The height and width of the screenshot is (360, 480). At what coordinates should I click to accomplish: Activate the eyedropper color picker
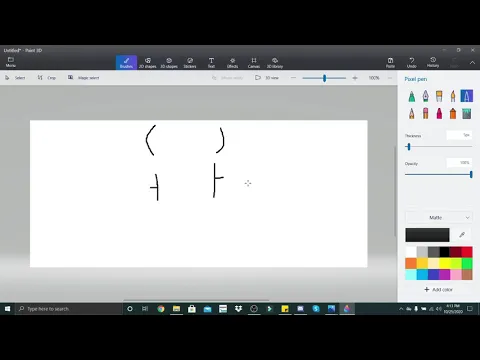coord(462,235)
